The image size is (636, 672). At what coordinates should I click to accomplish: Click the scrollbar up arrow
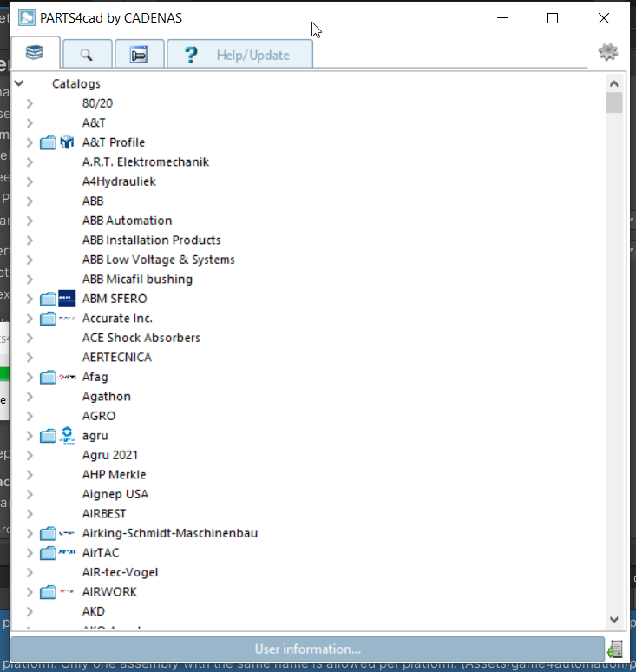pos(614,83)
